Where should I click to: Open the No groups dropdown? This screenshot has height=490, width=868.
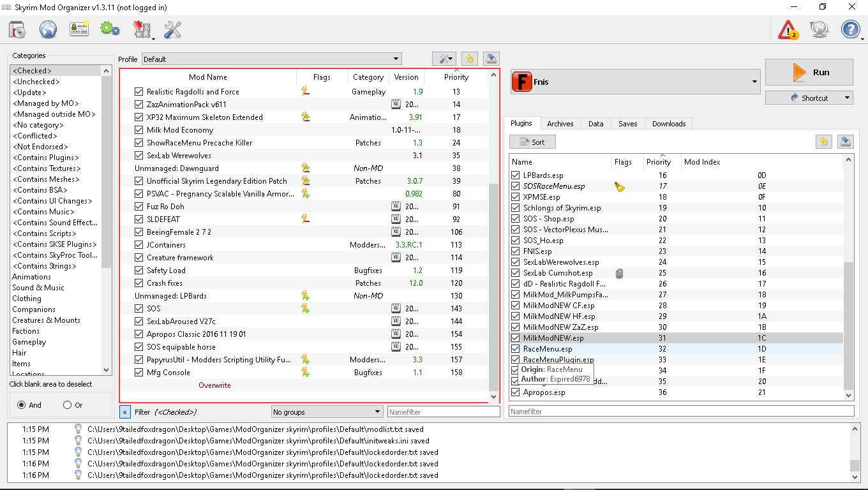pyautogui.click(x=327, y=412)
